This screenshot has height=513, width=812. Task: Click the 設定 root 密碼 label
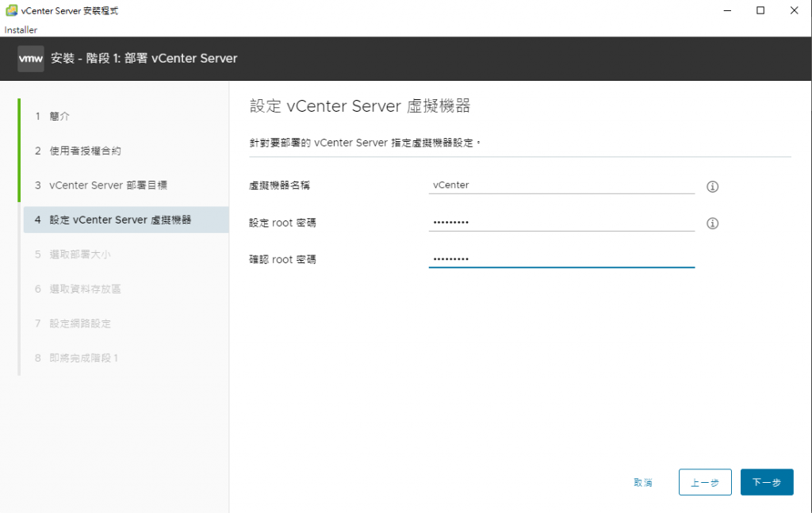tap(282, 223)
